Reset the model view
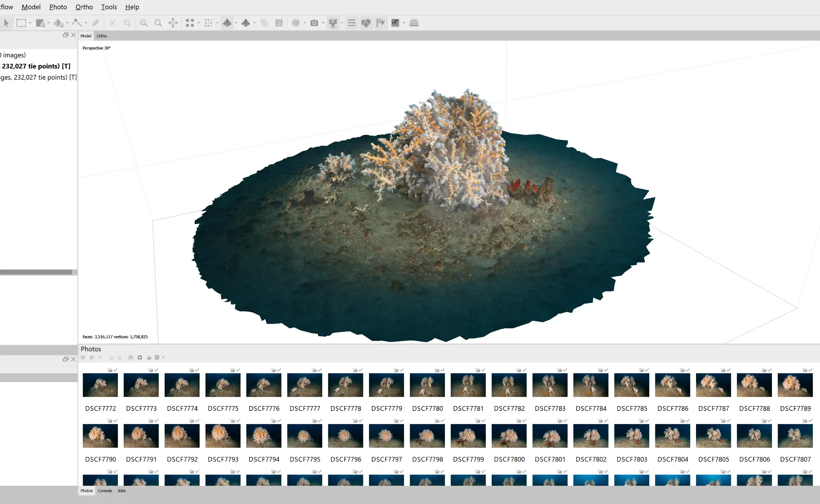The width and height of the screenshot is (820, 504). [x=173, y=23]
